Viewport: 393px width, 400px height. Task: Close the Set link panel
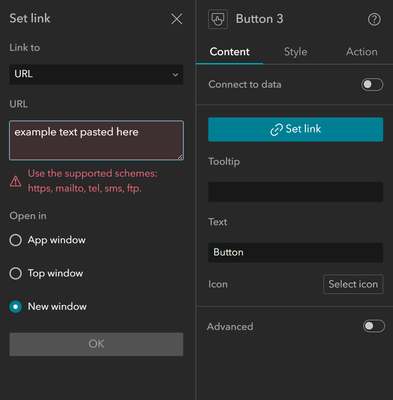tap(176, 19)
